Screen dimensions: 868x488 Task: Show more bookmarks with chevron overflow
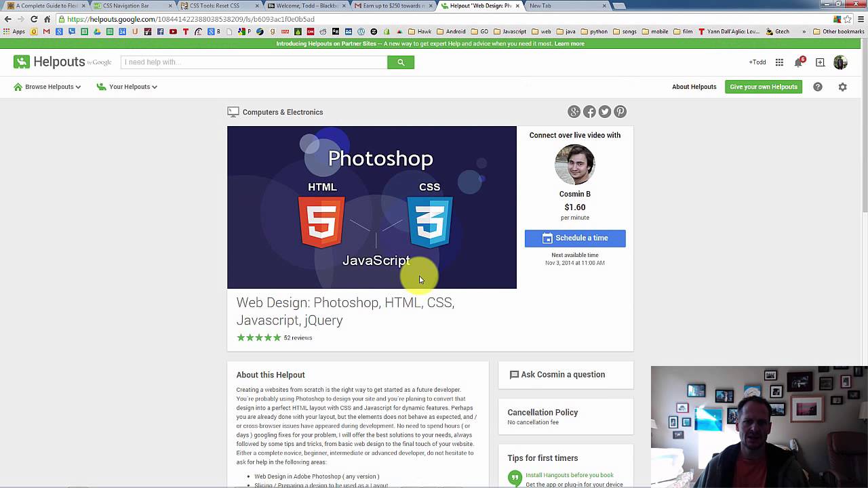804,31
